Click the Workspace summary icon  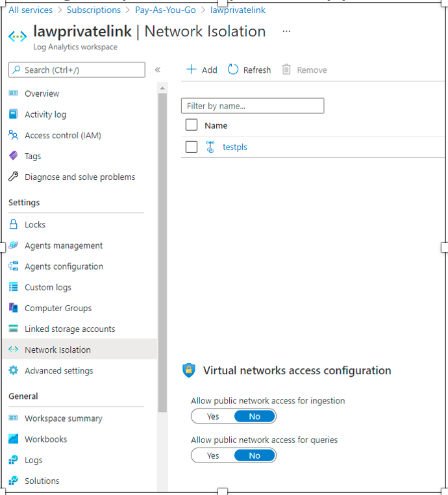[13, 418]
